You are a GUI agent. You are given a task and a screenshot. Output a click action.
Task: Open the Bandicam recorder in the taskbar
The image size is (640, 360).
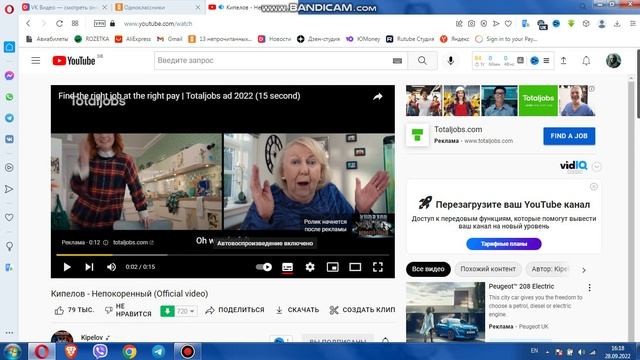[x=187, y=351]
